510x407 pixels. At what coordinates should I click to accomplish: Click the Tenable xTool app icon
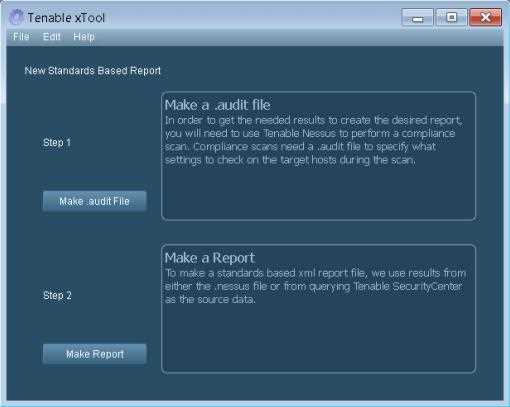[x=16, y=17]
